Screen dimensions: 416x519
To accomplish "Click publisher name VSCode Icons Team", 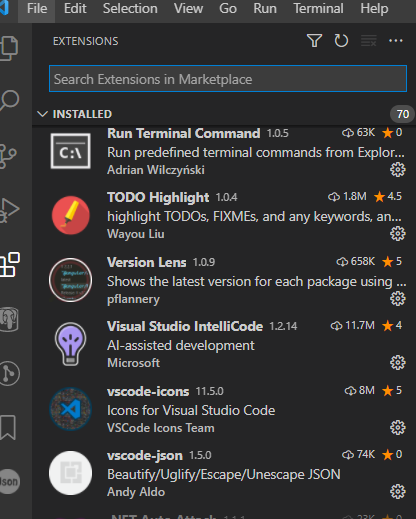I will click(x=161, y=428).
